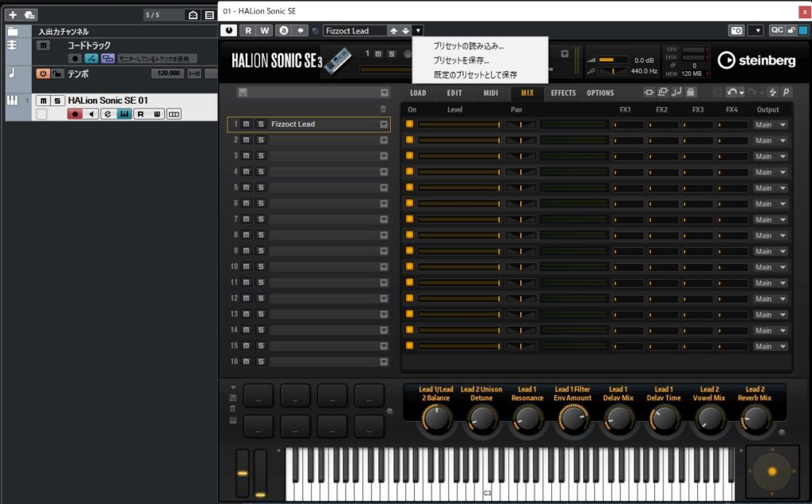Solo the HALion Sonic SE 01 track
The height and width of the screenshot is (504, 812).
[x=57, y=101]
